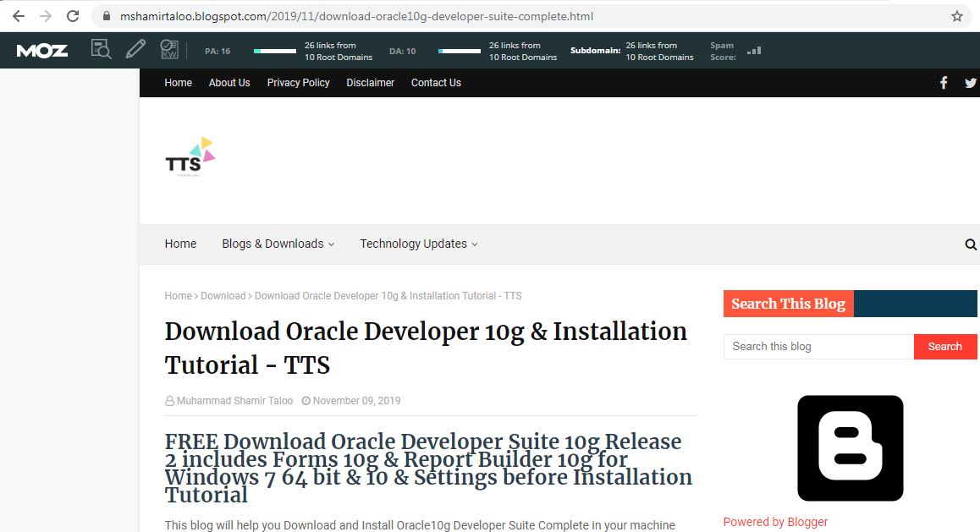Click the Twitter icon in top bar
Screen dimensions: 980x532
point(970,83)
